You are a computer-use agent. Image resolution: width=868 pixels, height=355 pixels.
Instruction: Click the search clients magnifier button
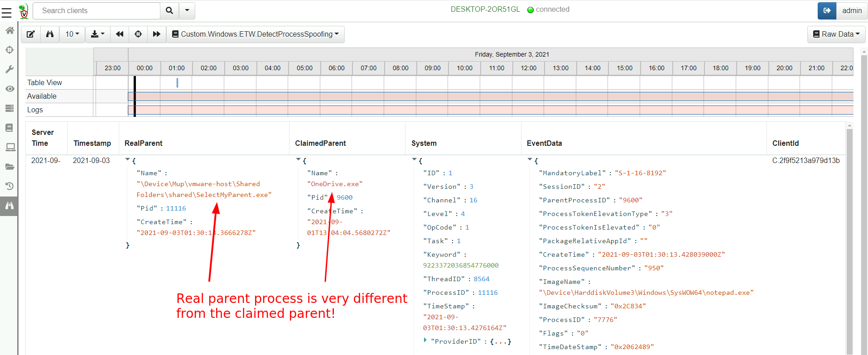(x=169, y=11)
